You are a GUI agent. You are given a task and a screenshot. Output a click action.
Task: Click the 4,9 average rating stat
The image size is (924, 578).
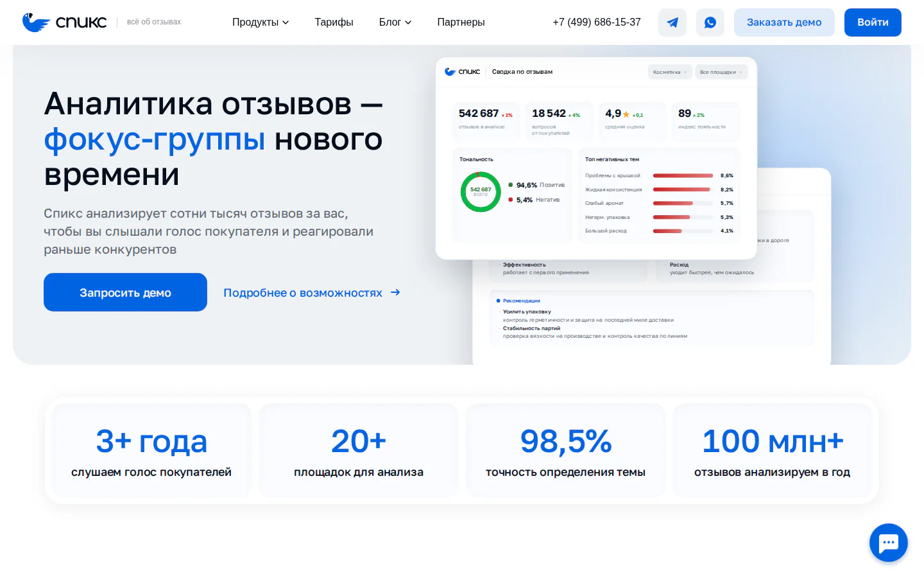632,121
